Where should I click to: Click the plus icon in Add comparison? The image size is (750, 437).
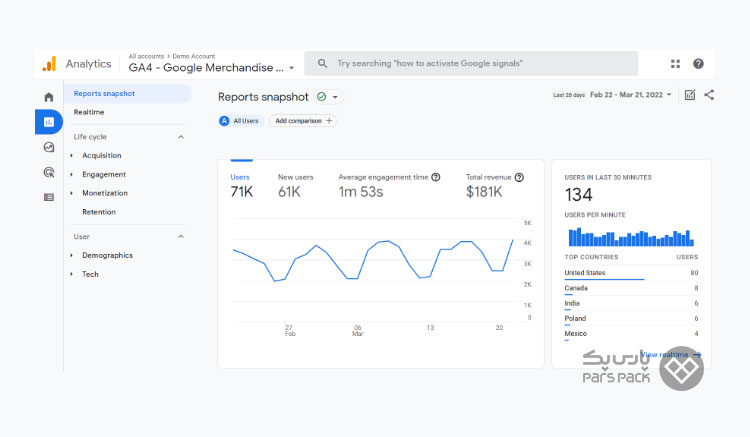329,121
